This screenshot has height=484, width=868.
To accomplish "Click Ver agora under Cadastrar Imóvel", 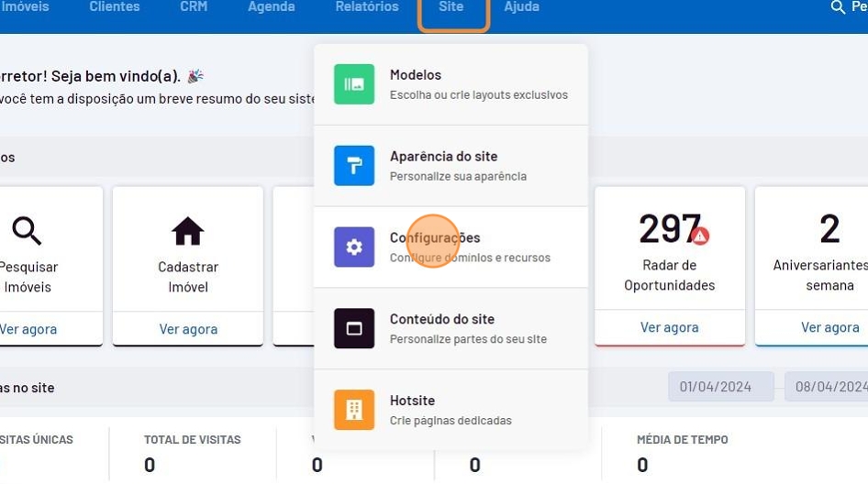I will click(x=188, y=329).
